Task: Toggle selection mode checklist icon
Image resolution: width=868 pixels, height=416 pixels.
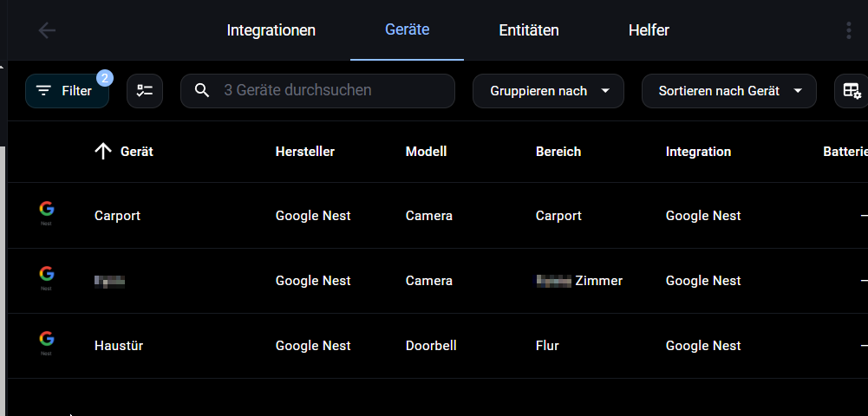Action: tap(145, 91)
